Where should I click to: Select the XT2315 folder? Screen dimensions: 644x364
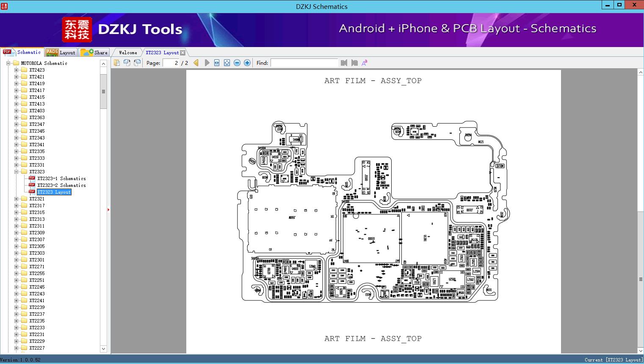coord(37,212)
